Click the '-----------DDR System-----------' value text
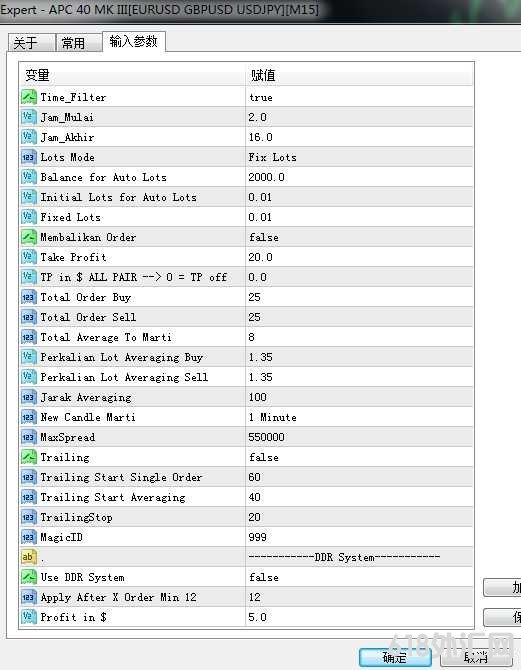 [x=344, y=557]
